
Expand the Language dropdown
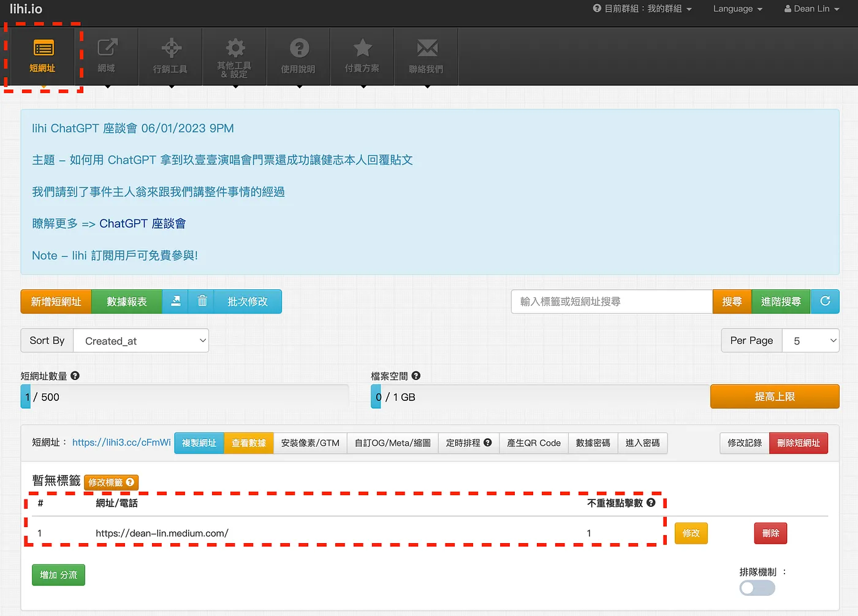click(738, 9)
